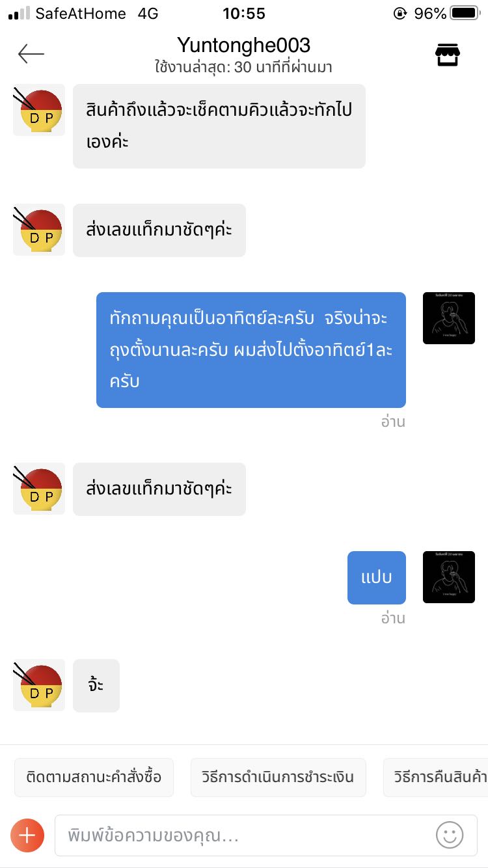Open the emoji smiley picker
This screenshot has height=868, width=488.
pos(449,834)
